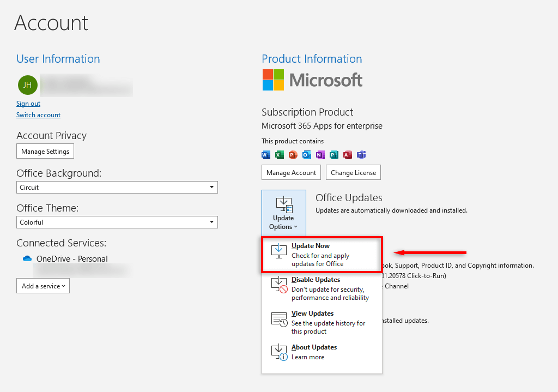
Task: Click the Excel app icon
Action: tap(280, 155)
